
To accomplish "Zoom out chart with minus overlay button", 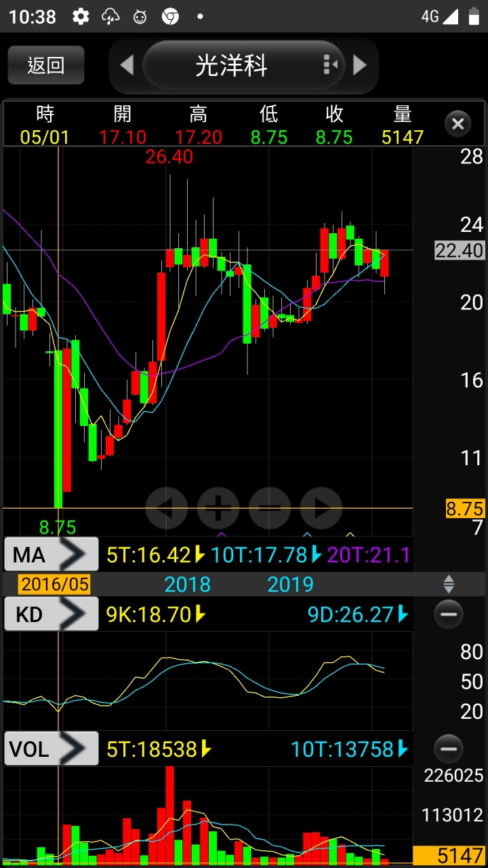I will coord(270,507).
